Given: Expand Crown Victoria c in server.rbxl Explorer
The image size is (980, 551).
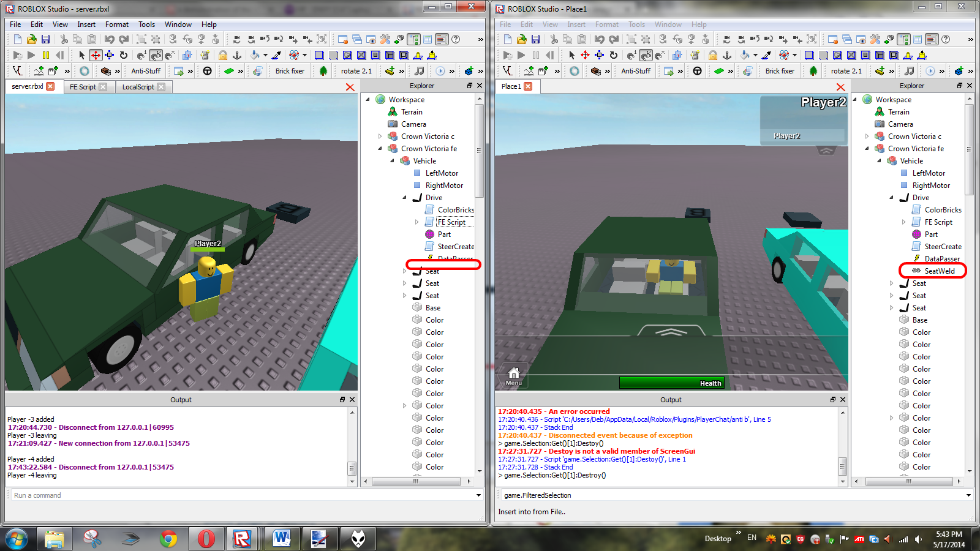Looking at the screenshot, I should tap(380, 137).
